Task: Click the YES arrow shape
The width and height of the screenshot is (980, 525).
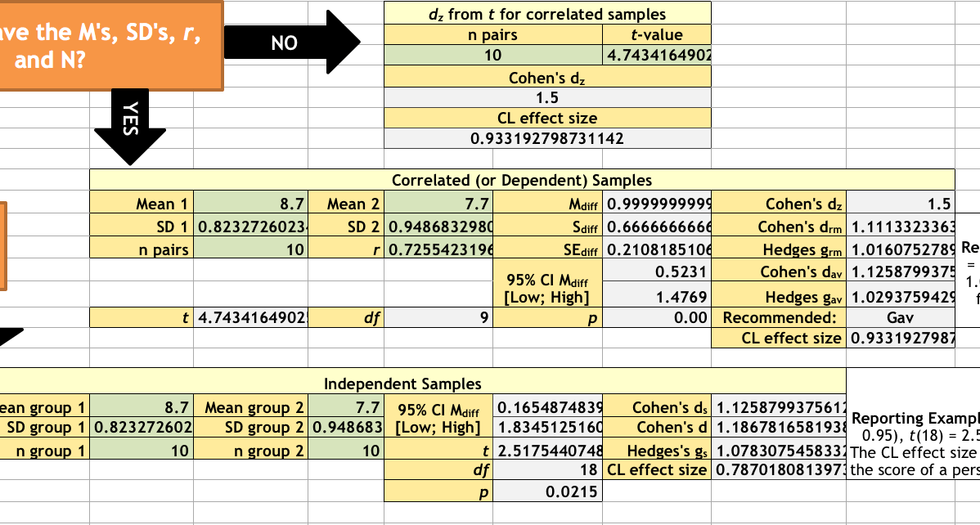Action: coord(129,127)
